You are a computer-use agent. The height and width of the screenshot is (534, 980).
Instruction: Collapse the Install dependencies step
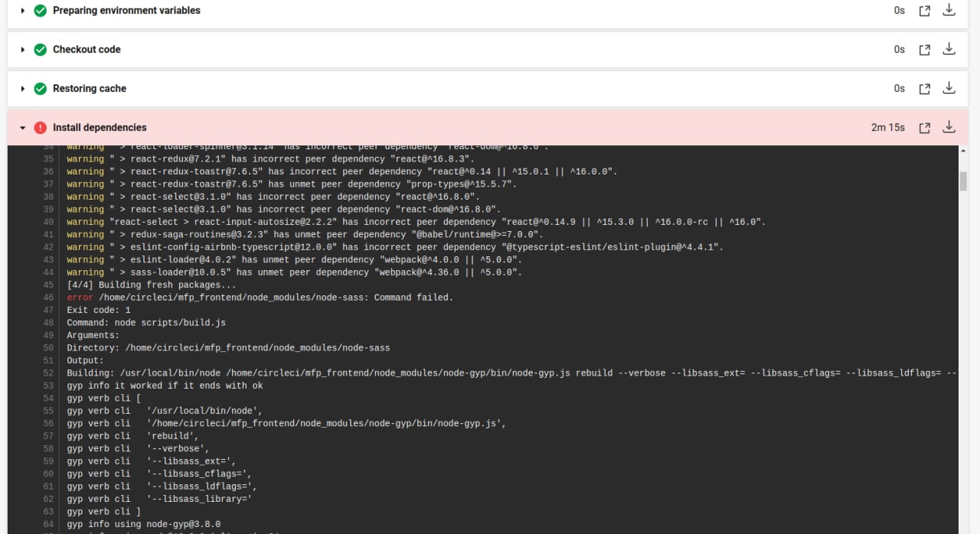(x=23, y=128)
